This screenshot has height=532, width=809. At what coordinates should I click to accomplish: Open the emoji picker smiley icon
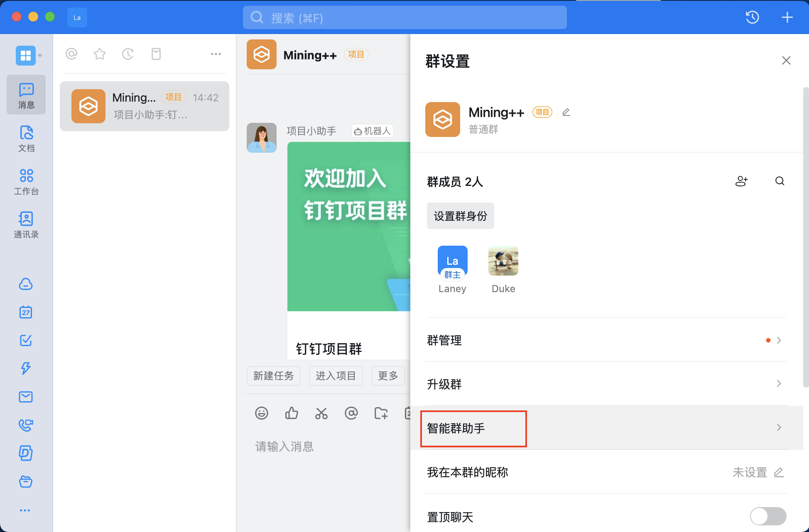[x=262, y=413]
